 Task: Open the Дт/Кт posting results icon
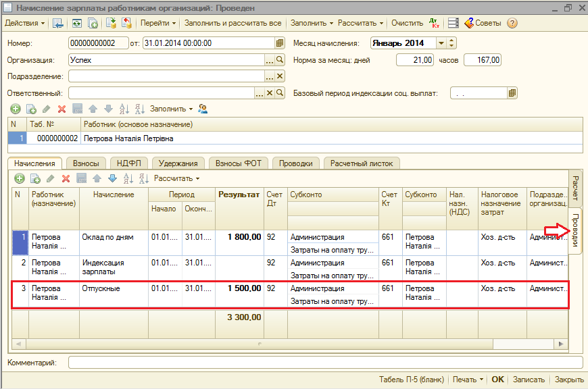[x=435, y=23]
